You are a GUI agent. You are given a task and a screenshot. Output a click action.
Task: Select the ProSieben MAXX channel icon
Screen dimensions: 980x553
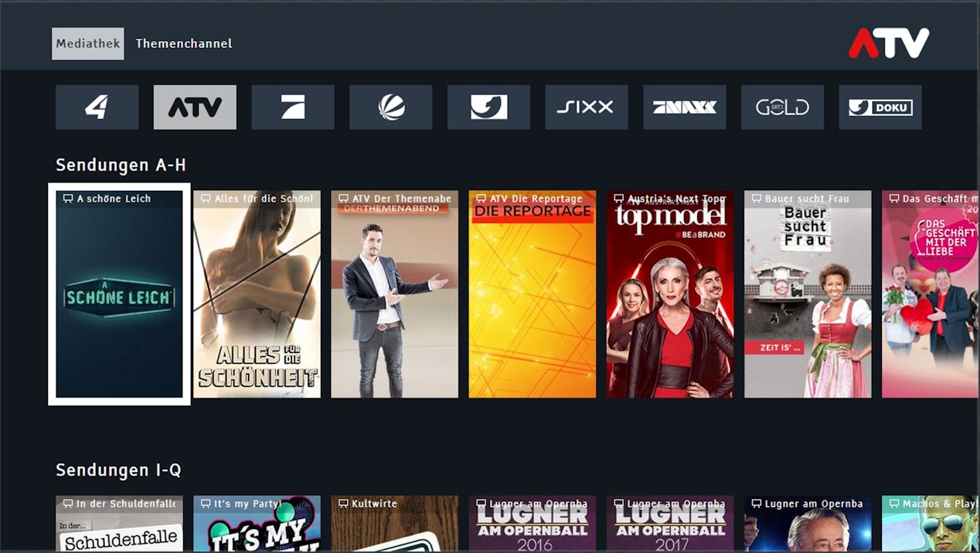(685, 107)
